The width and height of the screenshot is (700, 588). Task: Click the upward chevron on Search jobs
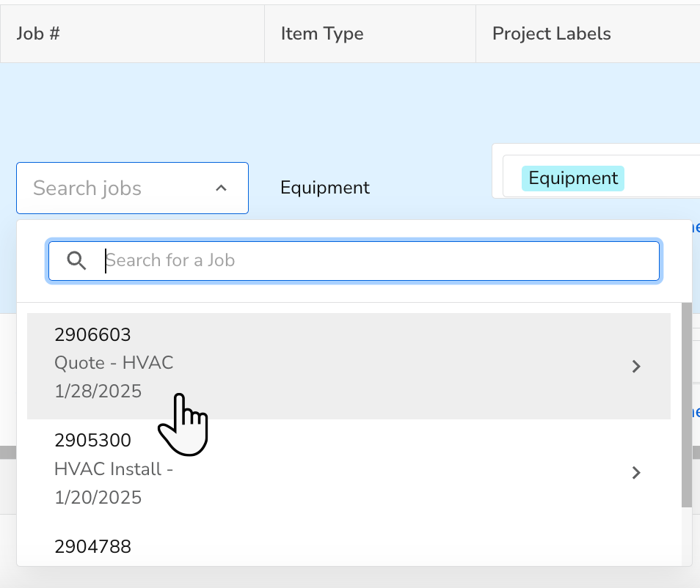[x=222, y=188]
